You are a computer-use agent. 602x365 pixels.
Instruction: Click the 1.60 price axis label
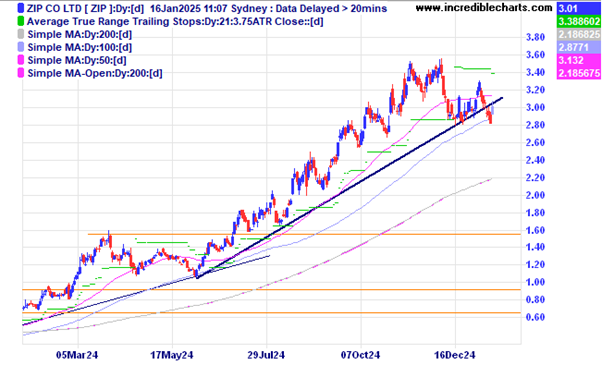point(535,230)
